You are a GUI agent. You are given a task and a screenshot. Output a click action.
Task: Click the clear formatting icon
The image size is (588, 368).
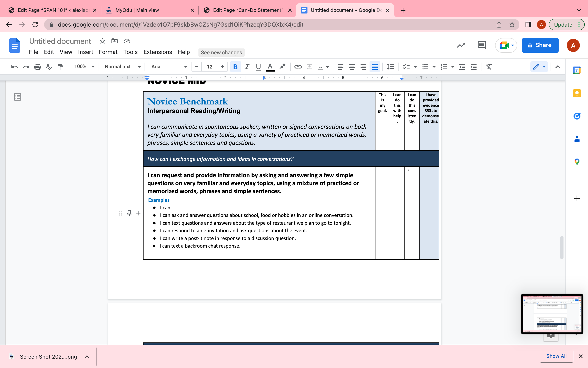click(x=489, y=67)
